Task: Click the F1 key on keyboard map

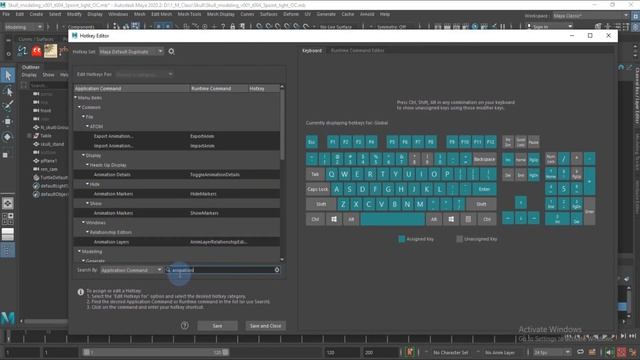Action: [x=333, y=142]
